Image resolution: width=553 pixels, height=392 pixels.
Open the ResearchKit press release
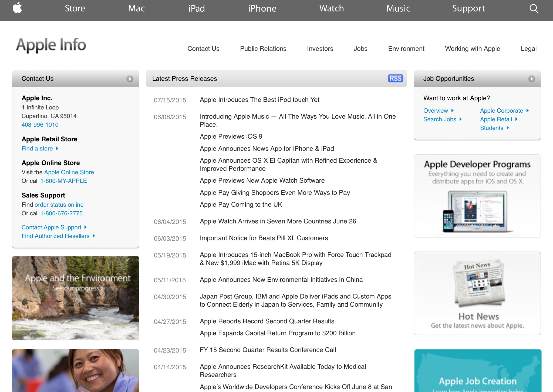click(283, 371)
